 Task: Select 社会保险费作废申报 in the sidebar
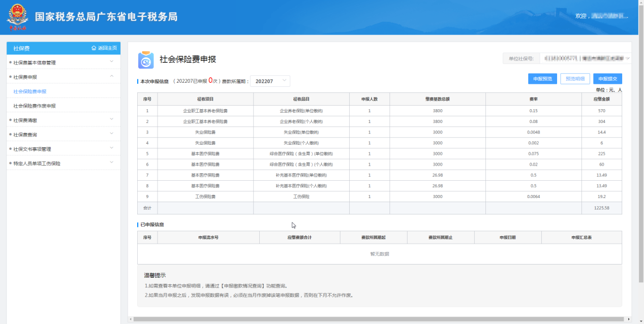tap(35, 106)
